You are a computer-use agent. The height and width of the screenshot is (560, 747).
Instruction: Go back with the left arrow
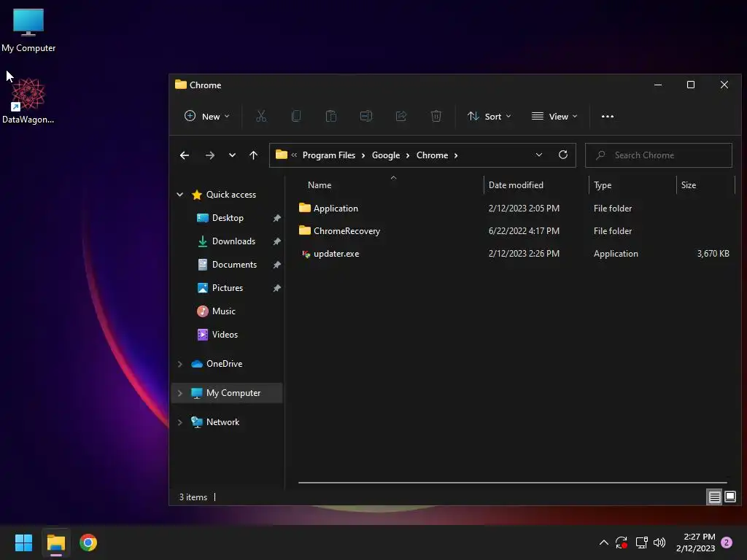tap(185, 155)
